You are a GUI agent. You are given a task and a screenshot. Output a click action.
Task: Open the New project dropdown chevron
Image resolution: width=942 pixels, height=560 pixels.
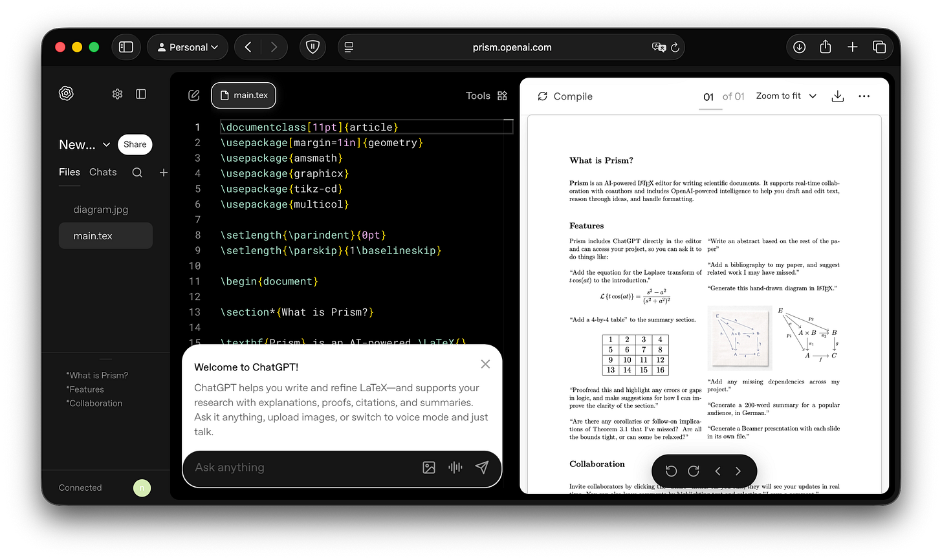[x=106, y=145]
